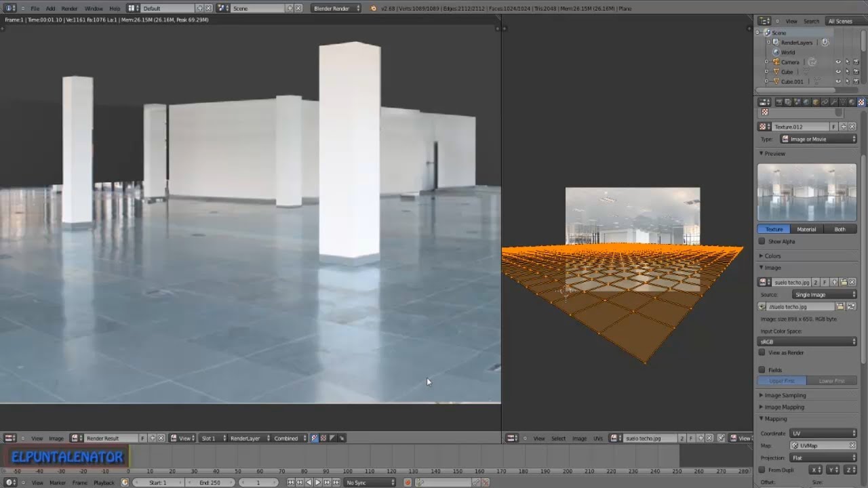The image size is (868, 488).
Task: Jump to first frame in timeline
Action: [x=291, y=483]
